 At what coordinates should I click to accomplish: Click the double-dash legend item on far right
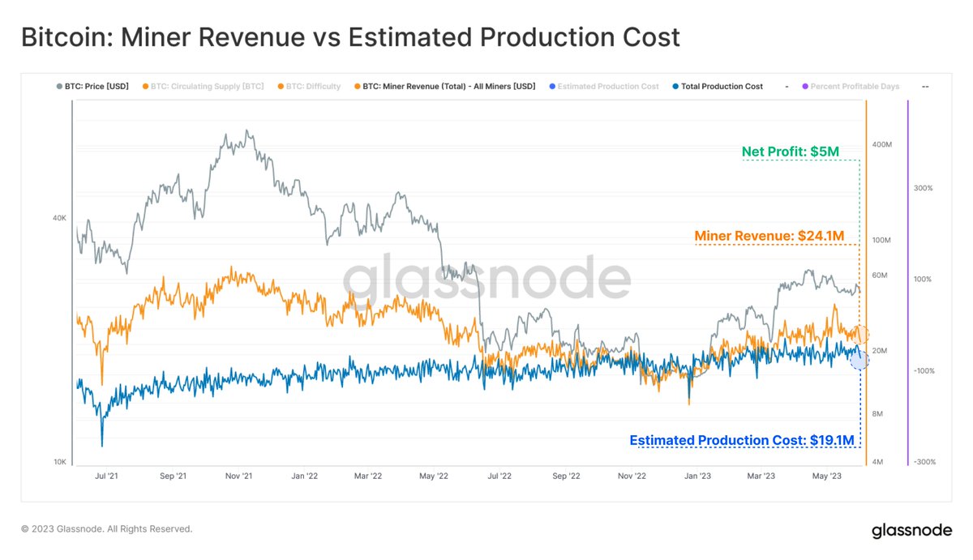[924, 87]
